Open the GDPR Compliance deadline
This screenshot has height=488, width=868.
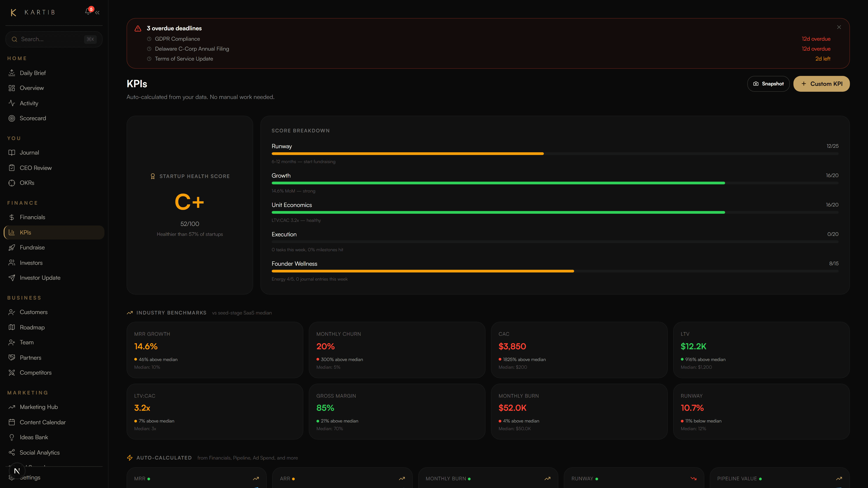point(177,39)
